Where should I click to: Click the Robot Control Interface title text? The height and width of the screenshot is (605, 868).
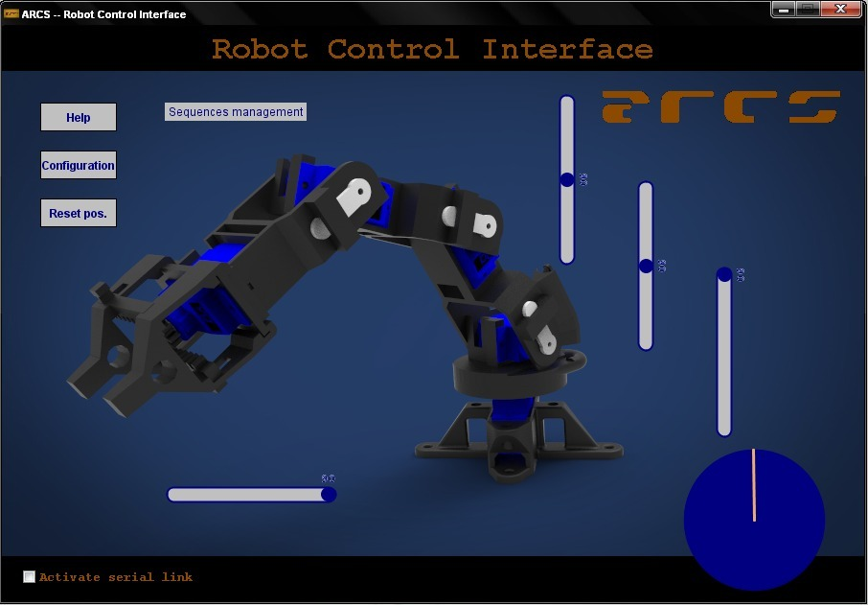[x=433, y=49]
